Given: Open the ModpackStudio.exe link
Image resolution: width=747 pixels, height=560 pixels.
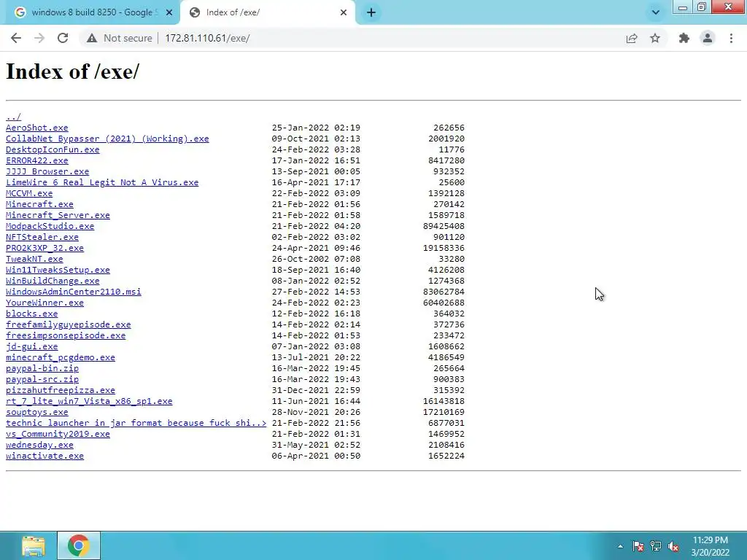Looking at the screenshot, I should coord(50,226).
